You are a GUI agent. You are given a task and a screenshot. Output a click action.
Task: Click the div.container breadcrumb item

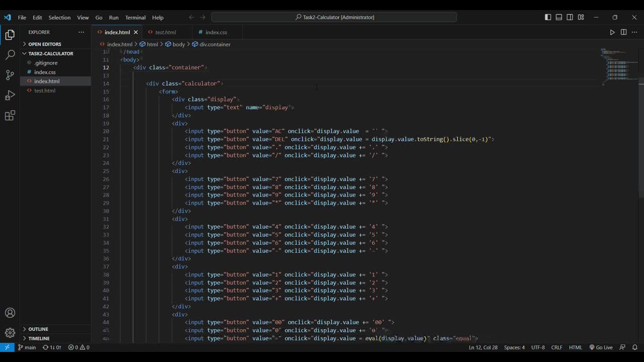(211, 44)
